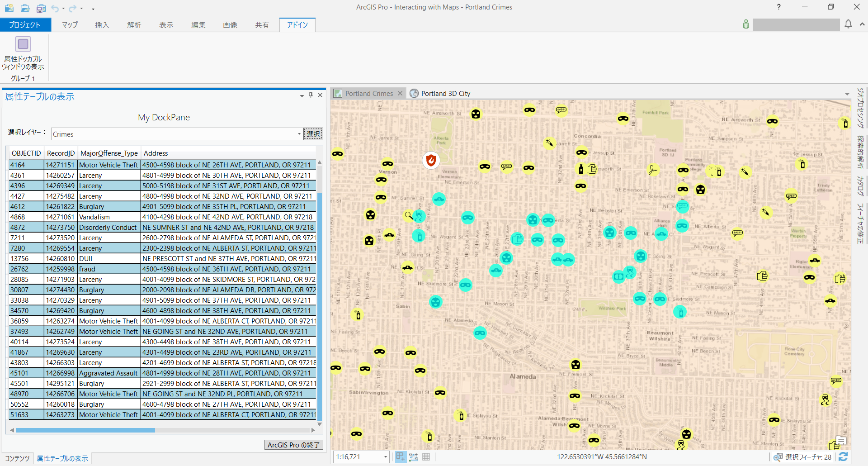Select the Disorderly Conduct row 4872

click(163, 228)
